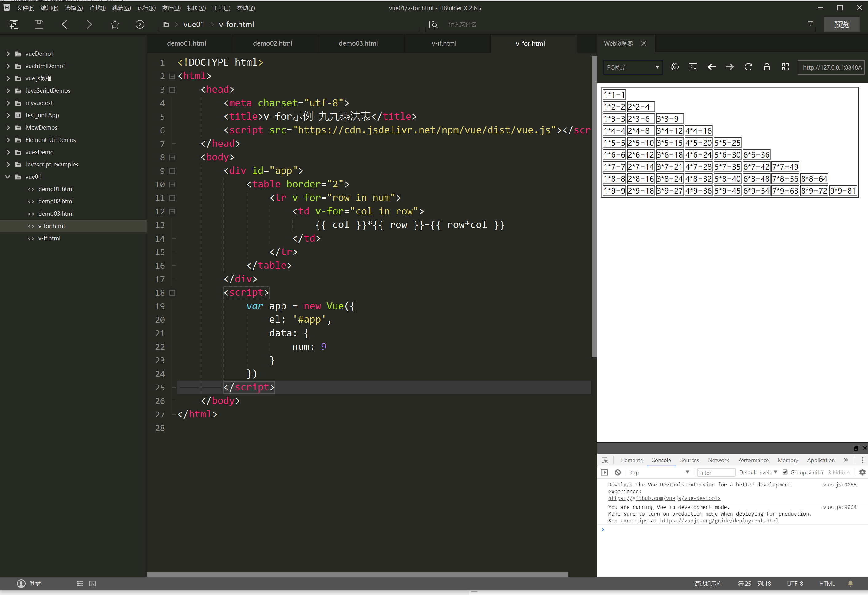Expand the vuexDemo folder

coord(8,152)
